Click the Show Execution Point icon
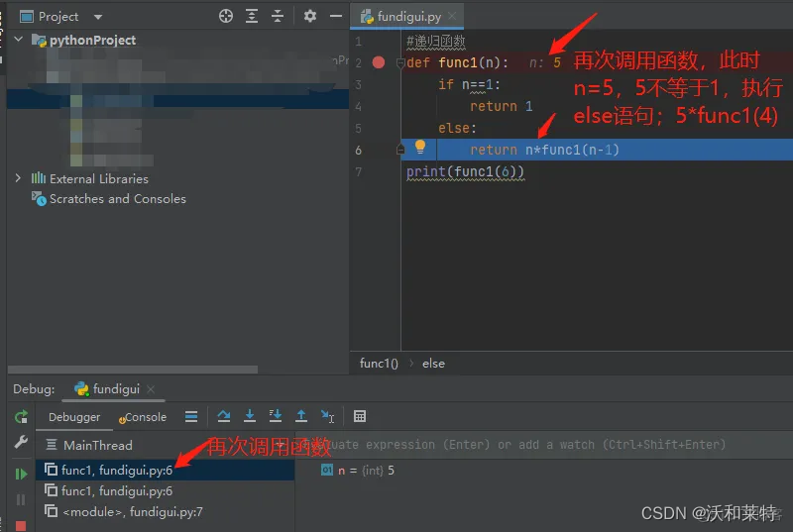The width and height of the screenshot is (793, 532). (191, 416)
